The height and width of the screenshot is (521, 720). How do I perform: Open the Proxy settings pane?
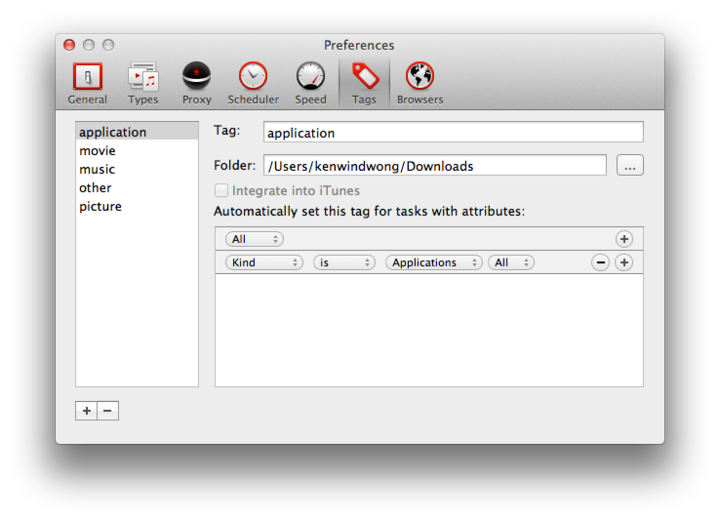[196, 83]
